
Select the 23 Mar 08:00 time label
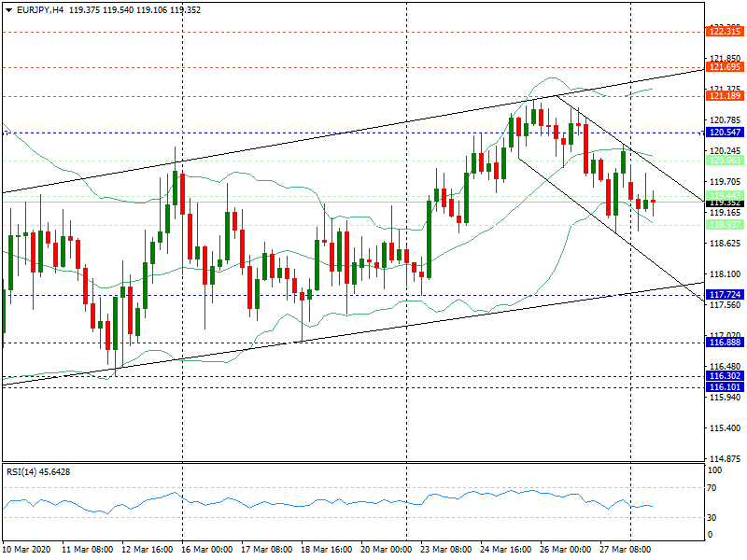(445, 550)
